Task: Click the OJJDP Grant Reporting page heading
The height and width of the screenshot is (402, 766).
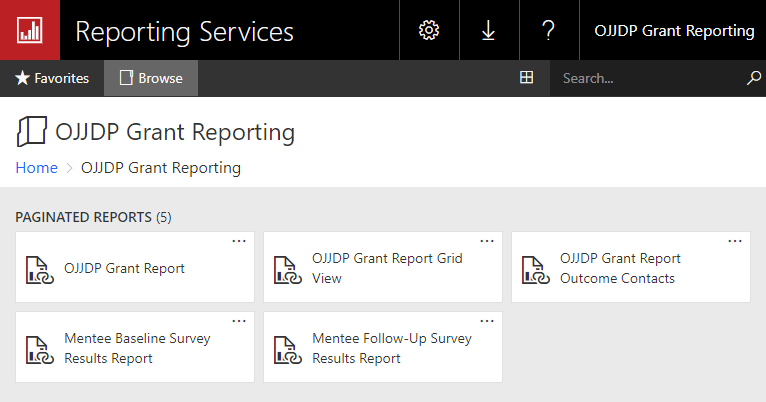Action: (x=175, y=132)
